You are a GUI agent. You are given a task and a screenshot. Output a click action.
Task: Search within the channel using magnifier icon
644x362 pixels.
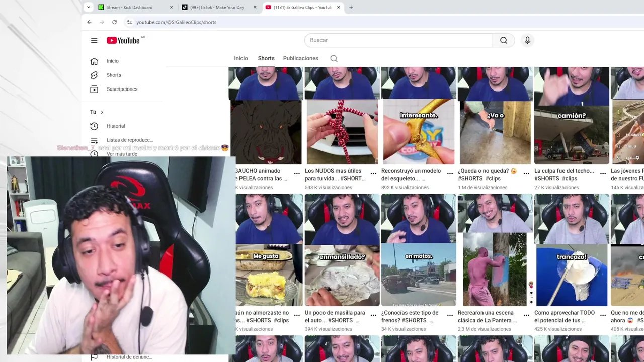click(x=334, y=58)
